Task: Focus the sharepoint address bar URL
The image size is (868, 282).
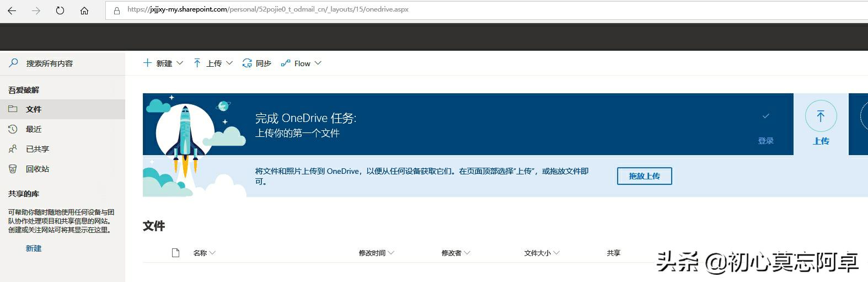Action: click(268, 9)
